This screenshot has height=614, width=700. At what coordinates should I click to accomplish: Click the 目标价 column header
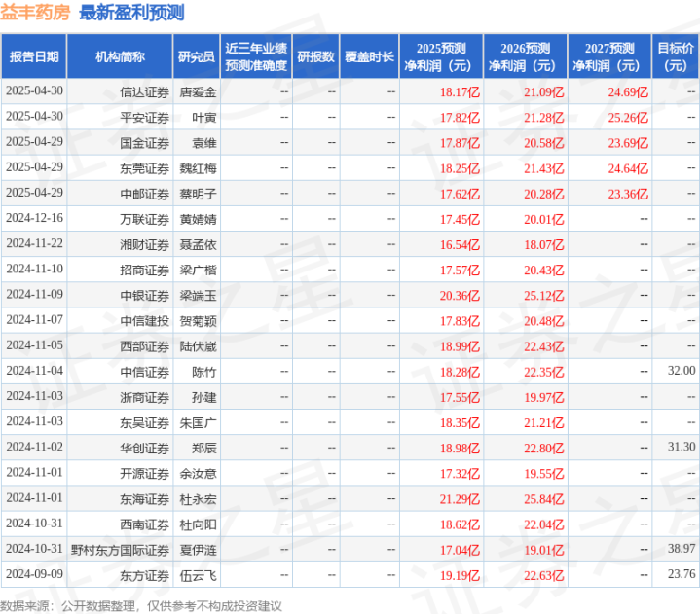[676, 56]
